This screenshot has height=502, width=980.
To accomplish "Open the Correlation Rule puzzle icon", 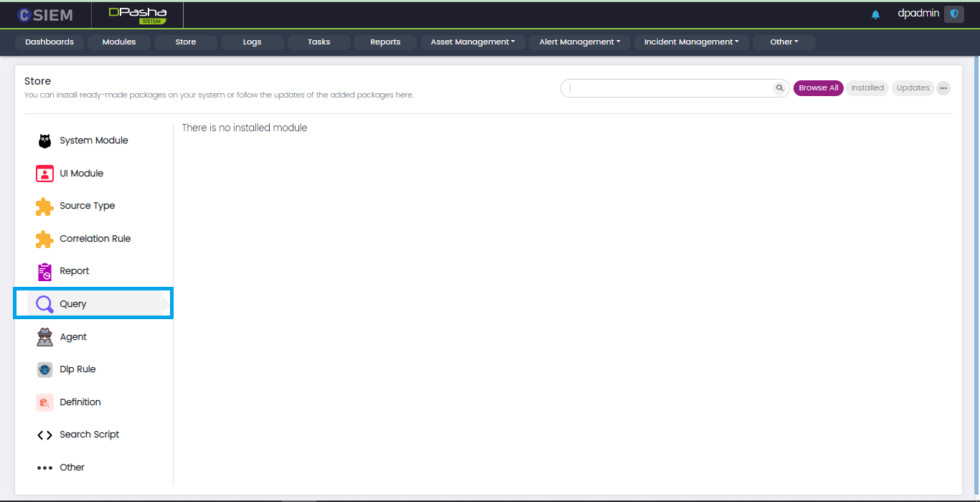I will click(x=44, y=239).
